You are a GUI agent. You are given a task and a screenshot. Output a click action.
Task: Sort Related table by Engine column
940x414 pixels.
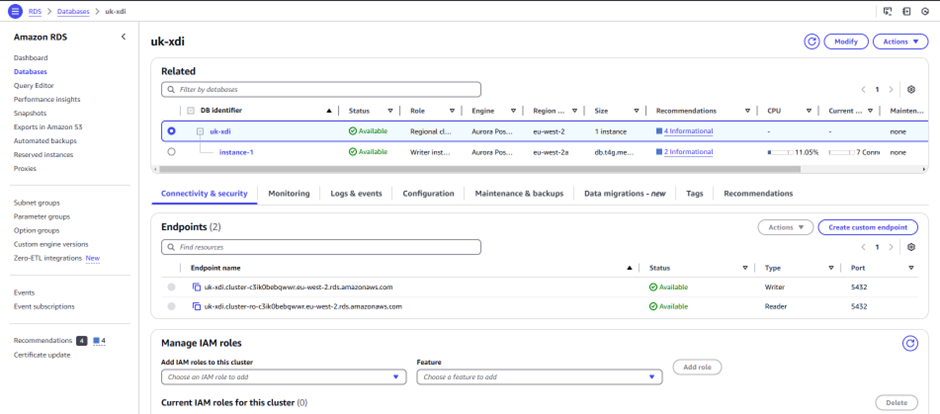[514, 111]
